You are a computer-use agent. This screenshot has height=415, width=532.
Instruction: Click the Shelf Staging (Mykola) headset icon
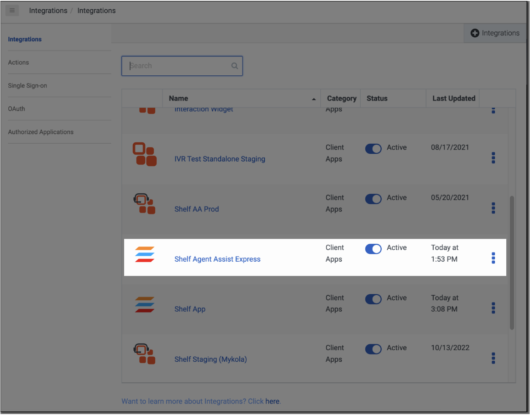click(145, 353)
